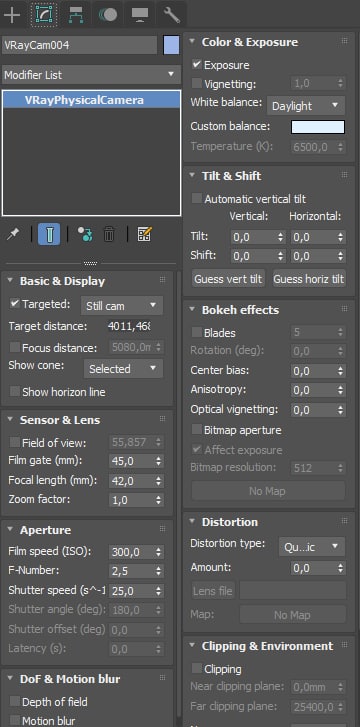This screenshot has height=727, width=360.
Task: Enable the Clipping checkbox
Action: coord(197,669)
